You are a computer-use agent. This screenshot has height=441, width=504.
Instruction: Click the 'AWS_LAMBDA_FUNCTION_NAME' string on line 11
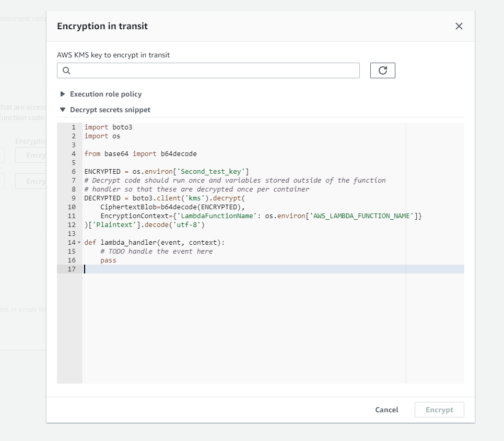[360, 216]
